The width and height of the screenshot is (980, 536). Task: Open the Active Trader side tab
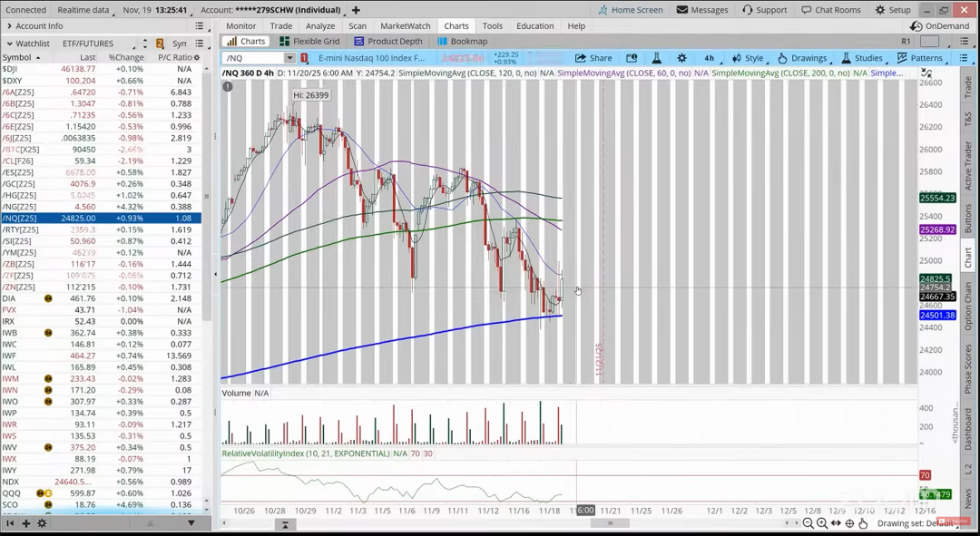click(968, 166)
